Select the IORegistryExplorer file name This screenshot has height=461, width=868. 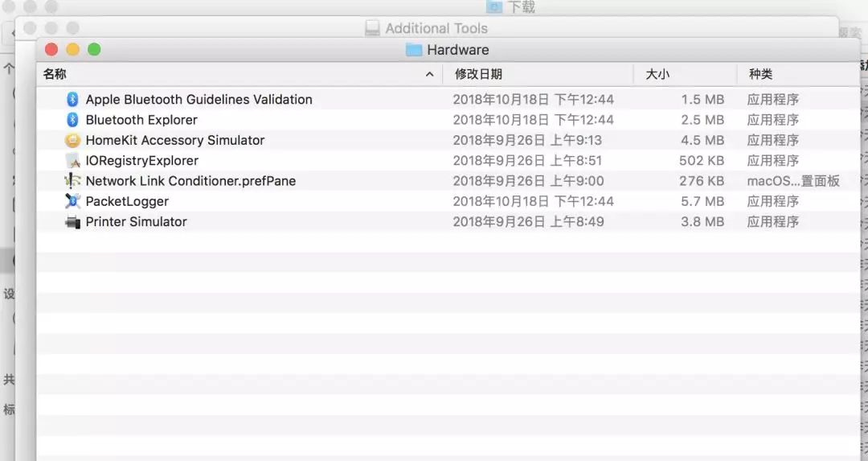(x=141, y=161)
